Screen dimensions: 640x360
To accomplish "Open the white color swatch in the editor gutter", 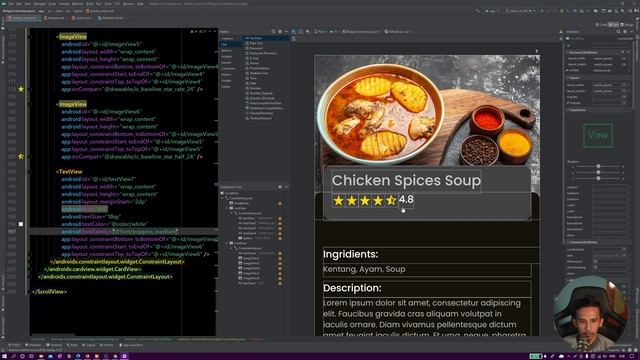I will [21, 224].
